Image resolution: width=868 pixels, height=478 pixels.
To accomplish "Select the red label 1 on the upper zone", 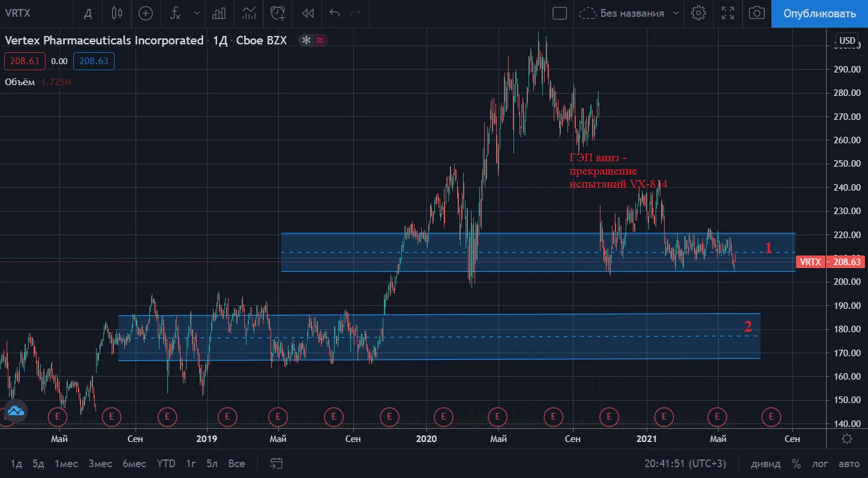I will click(768, 248).
